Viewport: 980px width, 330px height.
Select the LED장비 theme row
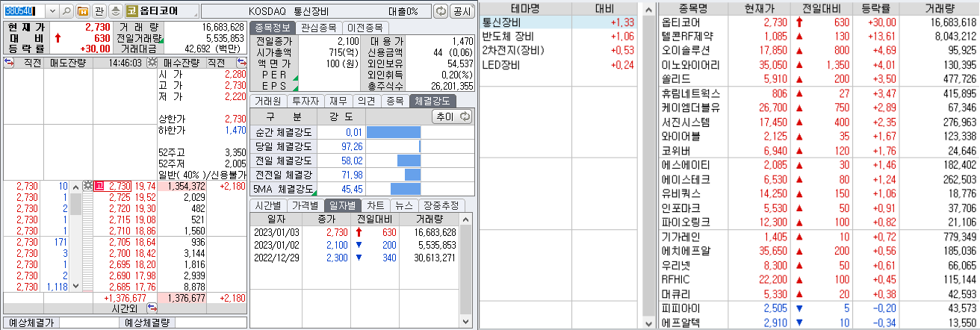559,65
